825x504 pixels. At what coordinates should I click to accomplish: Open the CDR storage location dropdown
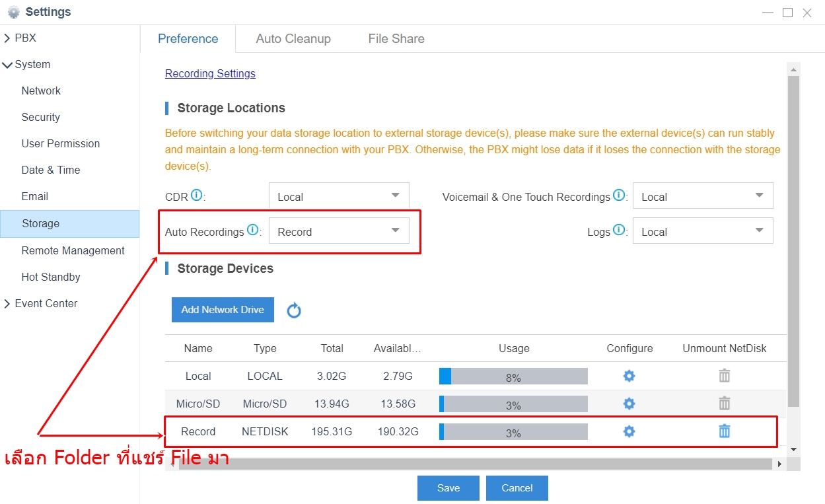click(x=339, y=196)
